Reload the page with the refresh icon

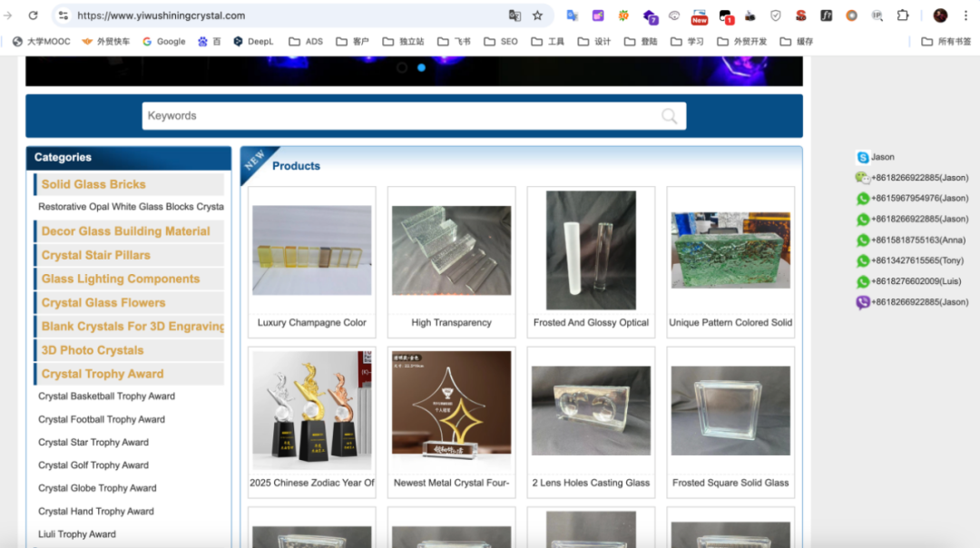point(34,15)
